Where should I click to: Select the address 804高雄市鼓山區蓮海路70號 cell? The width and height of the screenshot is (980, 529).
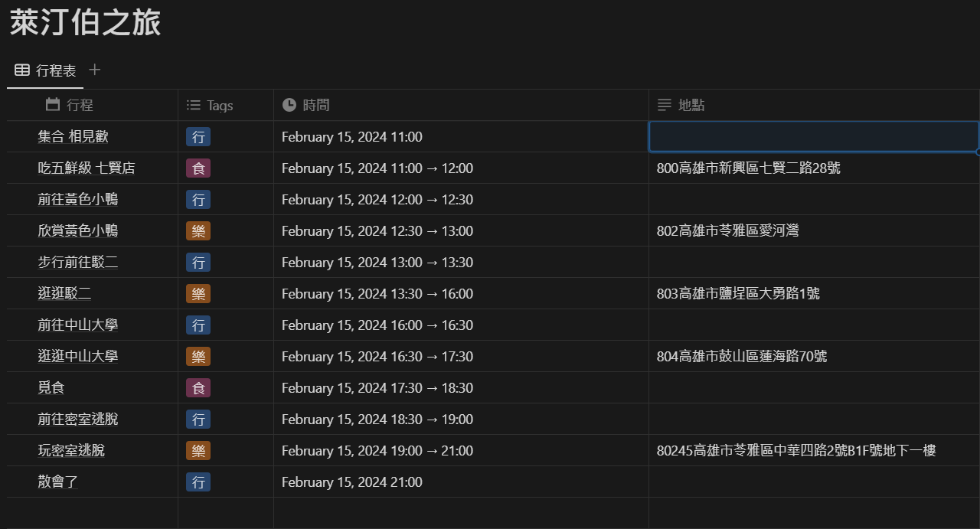(741, 357)
